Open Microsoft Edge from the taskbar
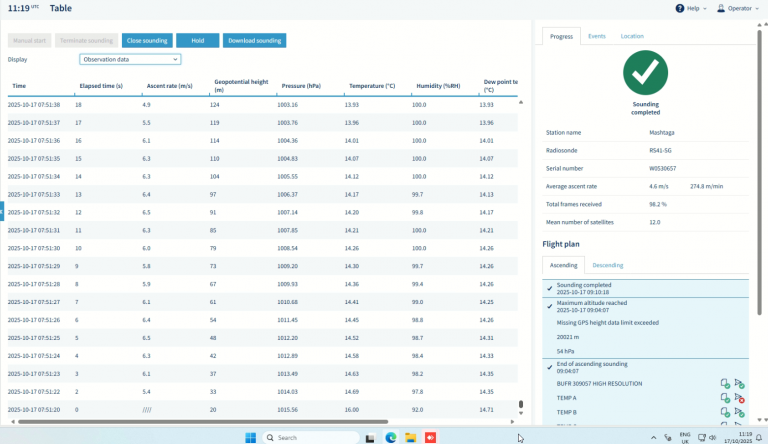Image resolution: width=768 pixels, height=444 pixels. pyautogui.click(x=391, y=437)
